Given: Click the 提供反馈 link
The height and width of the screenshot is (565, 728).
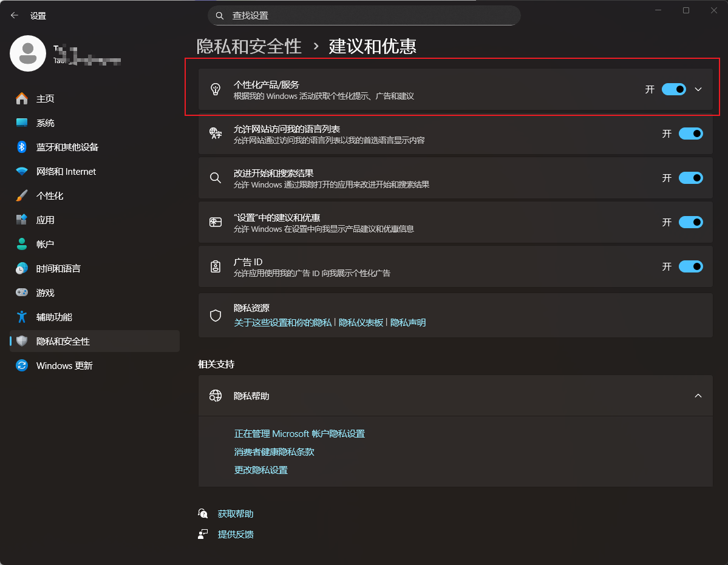Looking at the screenshot, I should (236, 534).
